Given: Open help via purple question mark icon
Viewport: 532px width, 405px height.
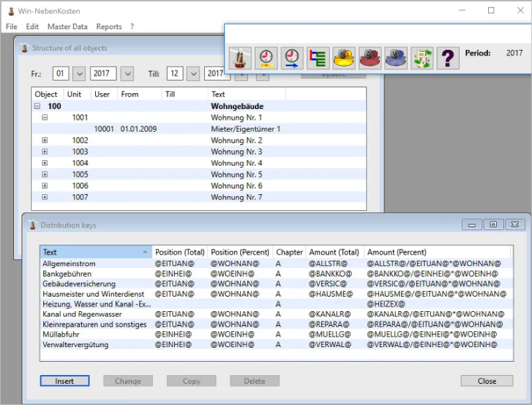Looking at the screenshot, I should coord(448,59).
